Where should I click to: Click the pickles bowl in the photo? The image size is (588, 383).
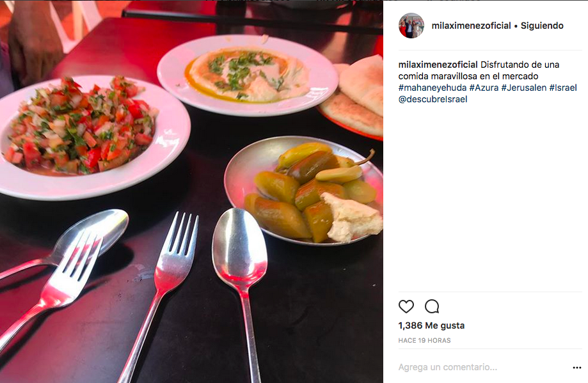click(303, 191)
